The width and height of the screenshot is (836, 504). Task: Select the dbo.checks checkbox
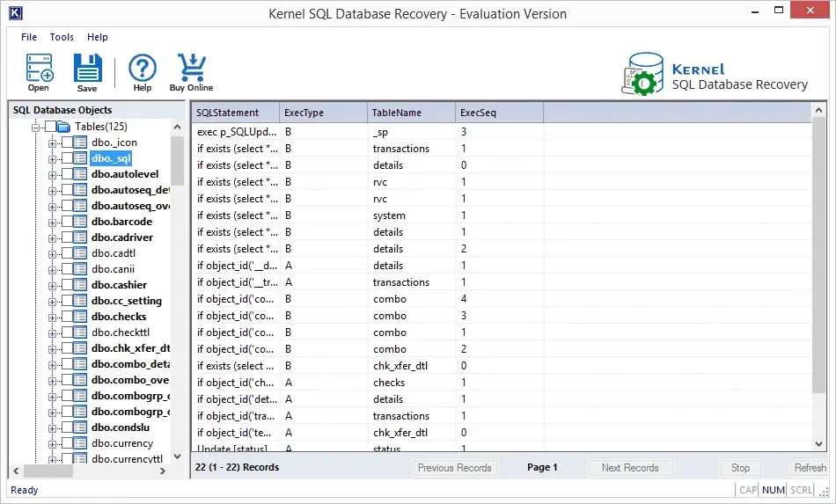(x=67, y=317)
